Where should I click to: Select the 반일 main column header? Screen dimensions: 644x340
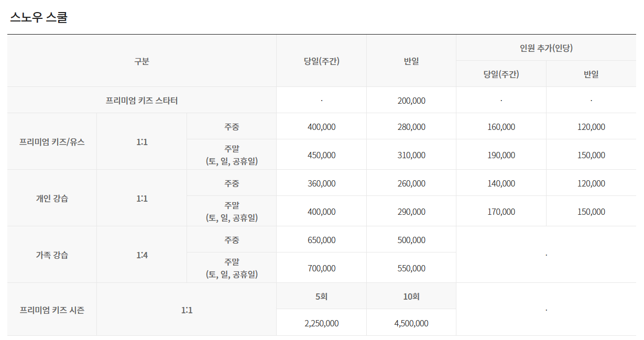coord(411,60)
